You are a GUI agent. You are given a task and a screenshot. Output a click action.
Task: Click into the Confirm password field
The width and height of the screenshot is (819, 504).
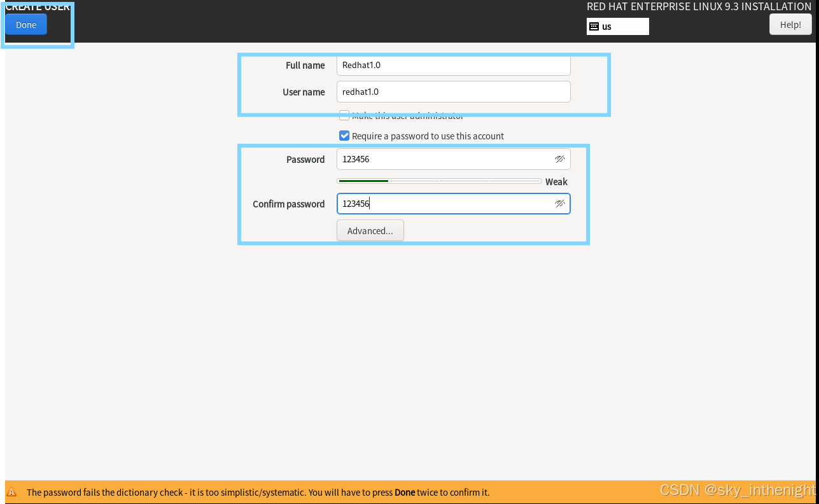click(x=454, y=204)
